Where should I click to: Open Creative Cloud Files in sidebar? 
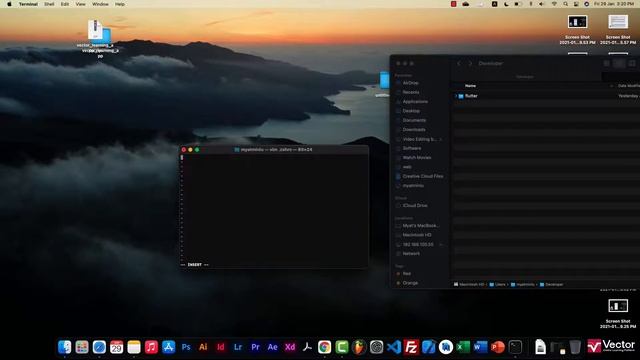pyautogui.click(x=422, y=176)
